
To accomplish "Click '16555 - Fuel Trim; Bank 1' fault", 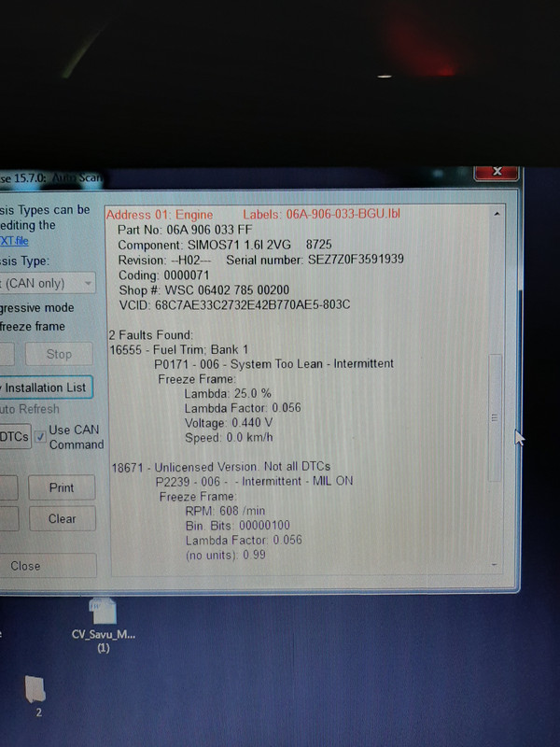I will tap(179, 349).
